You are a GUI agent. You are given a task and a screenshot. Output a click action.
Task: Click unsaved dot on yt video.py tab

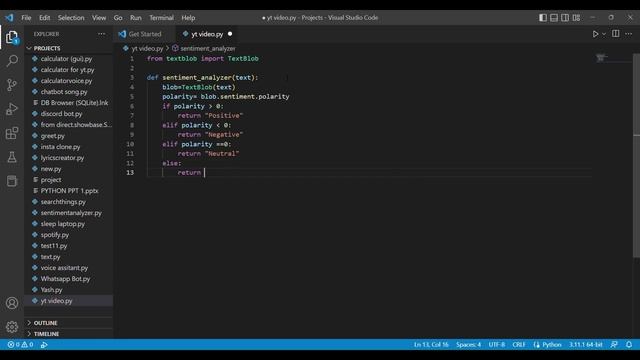coord(230,34)
